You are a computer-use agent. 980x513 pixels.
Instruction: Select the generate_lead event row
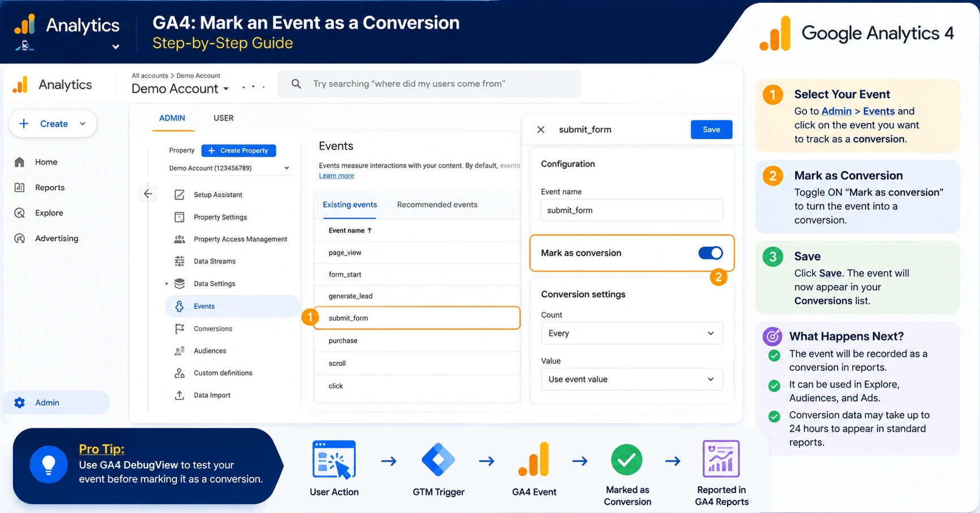[417, 296]
